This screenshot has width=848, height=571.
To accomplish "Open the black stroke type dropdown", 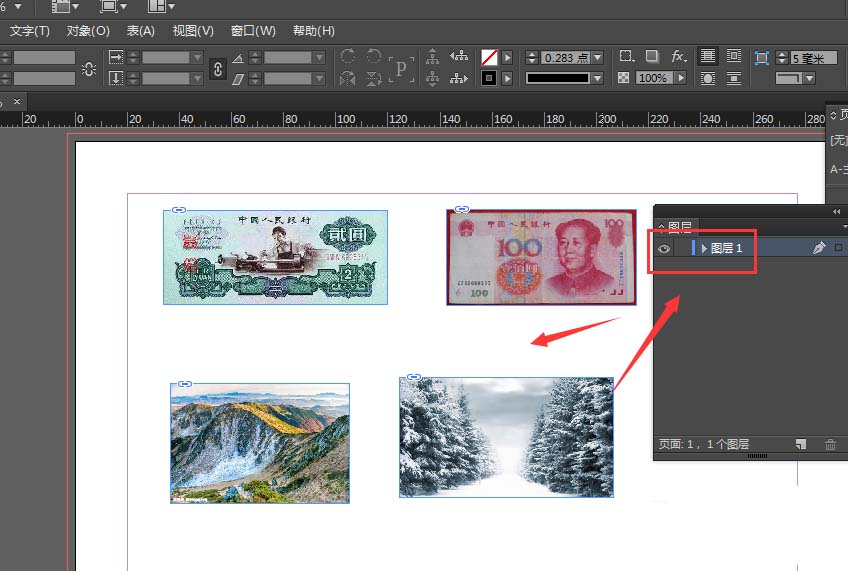I will coord(598,78).
